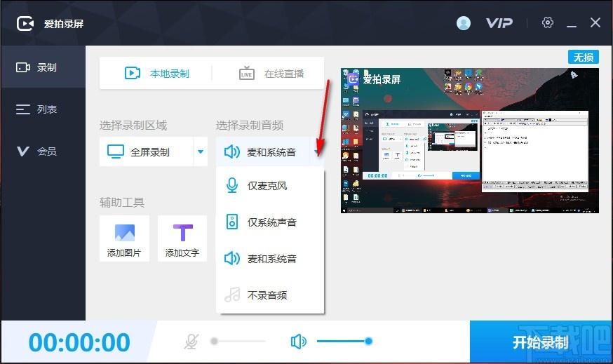The width and height of the screenshot is (613, 364).
Task: Open settings gear in title bar
Action: 547,22
